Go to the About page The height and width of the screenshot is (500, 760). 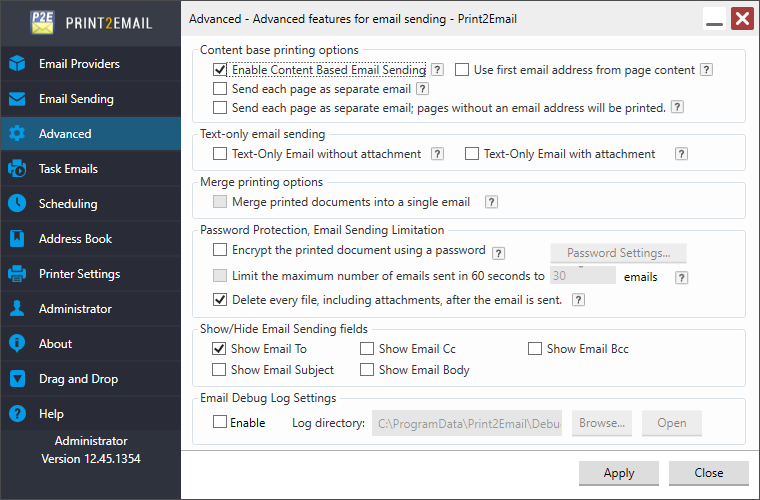click(x=55, y=344)
